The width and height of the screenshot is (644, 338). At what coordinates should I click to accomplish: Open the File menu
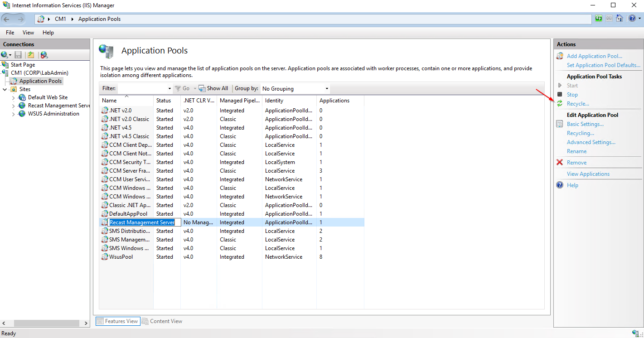pyautogui.click(x=10, y=33)
